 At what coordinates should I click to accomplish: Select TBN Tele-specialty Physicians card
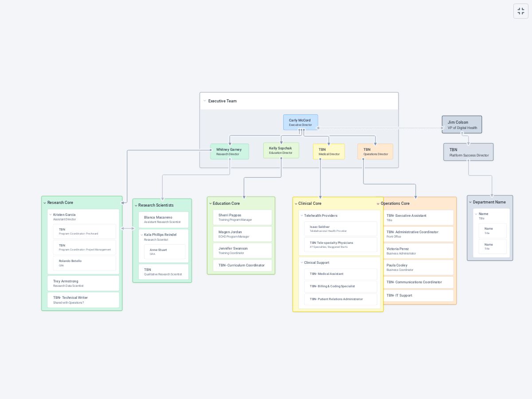[x=340, y=245]
